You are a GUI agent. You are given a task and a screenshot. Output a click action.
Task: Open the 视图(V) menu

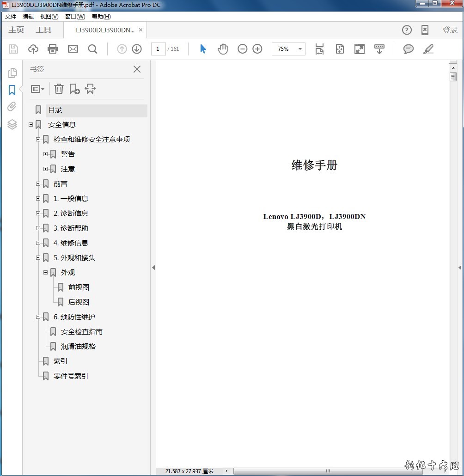(x=49, y=17)
